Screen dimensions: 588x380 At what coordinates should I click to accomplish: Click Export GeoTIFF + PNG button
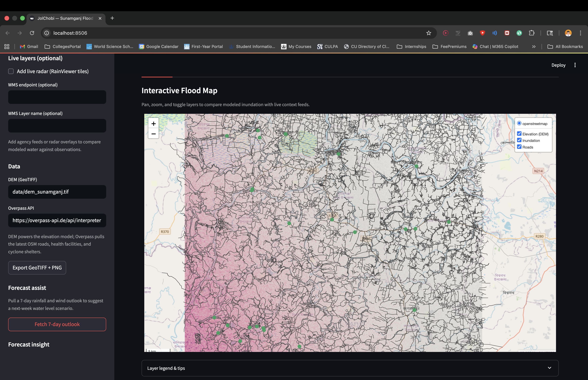pyautogui.click(x=37, y=268)
